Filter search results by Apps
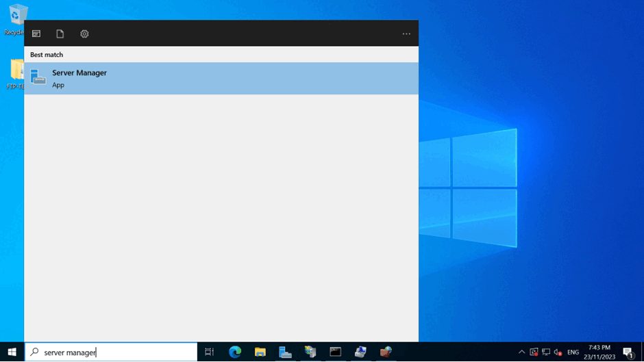Viewport: 644px width, 362px height. pyautogui.click(x=36, y=34)
